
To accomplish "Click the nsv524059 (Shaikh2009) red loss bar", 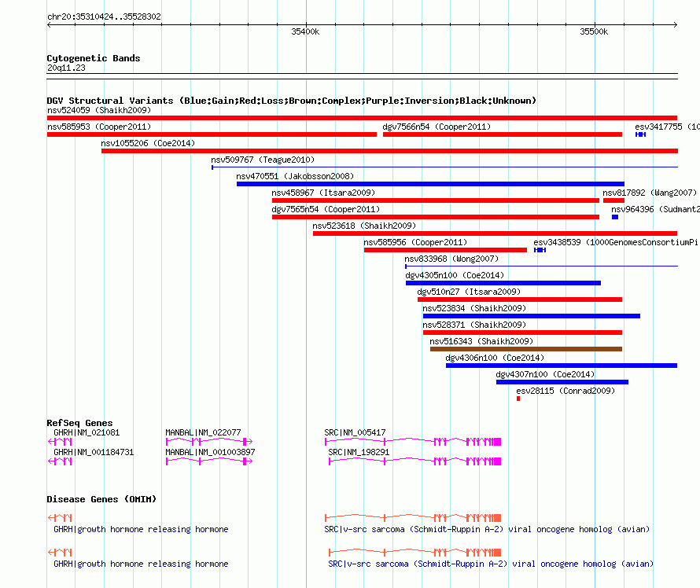I will [362, 118].
